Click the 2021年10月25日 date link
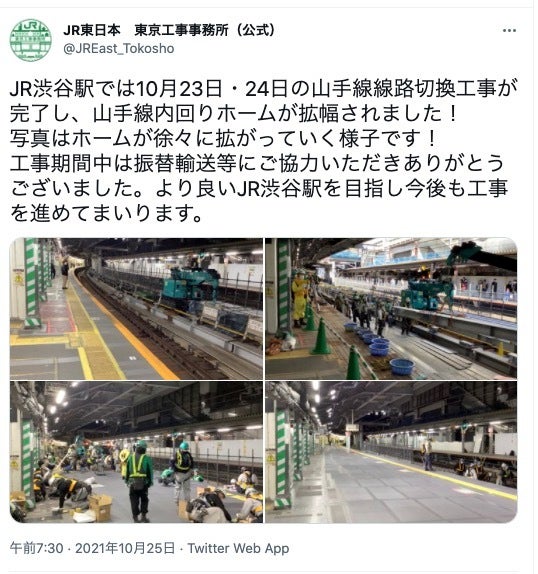This screenshot has height=574, width=538. click(x=125, y=548)
